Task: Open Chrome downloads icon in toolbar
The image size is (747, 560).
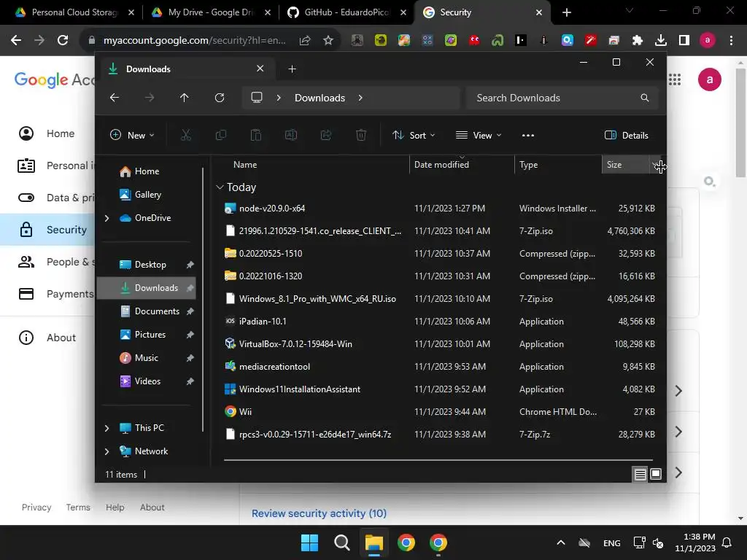Action: point(660,41)
